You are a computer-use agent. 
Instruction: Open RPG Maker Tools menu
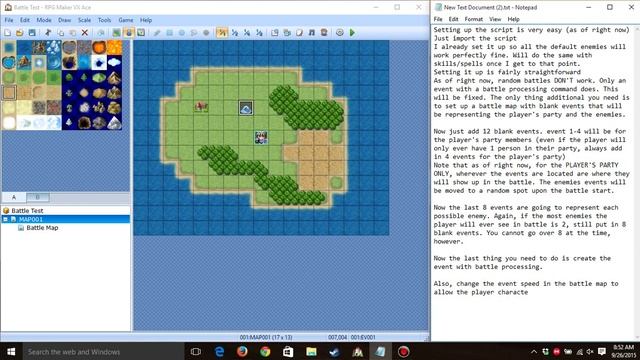click(104, 20)
